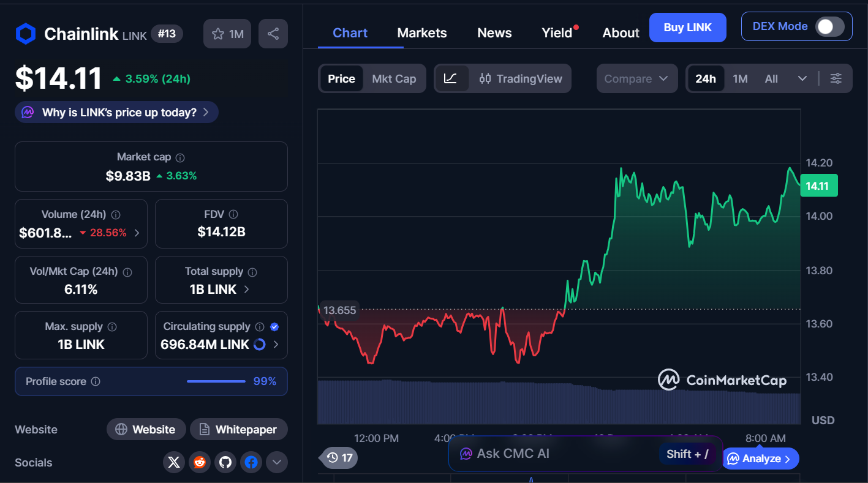Open the Compare dropdown
The image size is (868, 483).
tap(636, 78)
